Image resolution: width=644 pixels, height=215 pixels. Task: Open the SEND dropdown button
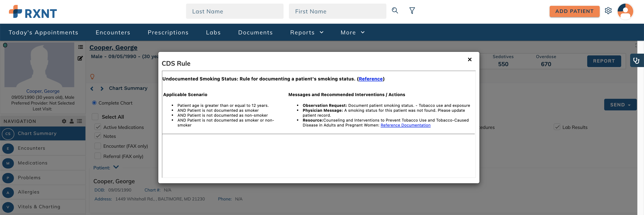(620, 105)
